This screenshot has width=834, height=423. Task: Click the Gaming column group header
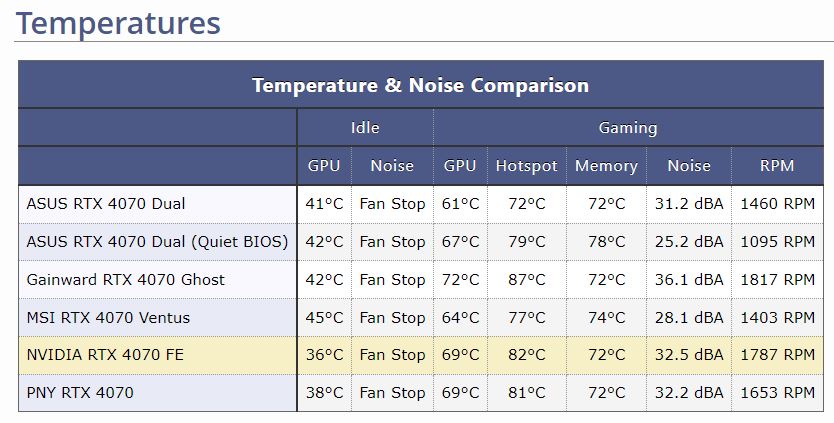(x=628, y=128)
